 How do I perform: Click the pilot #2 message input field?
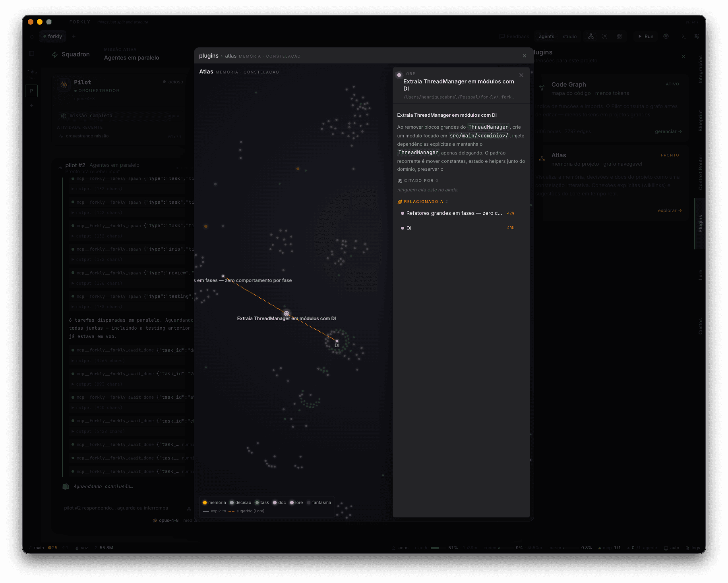coord(123,508)
